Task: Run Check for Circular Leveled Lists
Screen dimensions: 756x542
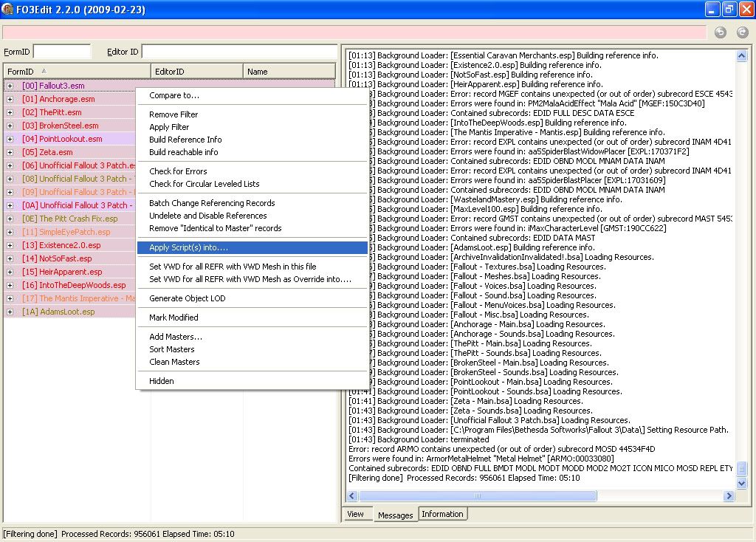Action: (x=252, y=184)
